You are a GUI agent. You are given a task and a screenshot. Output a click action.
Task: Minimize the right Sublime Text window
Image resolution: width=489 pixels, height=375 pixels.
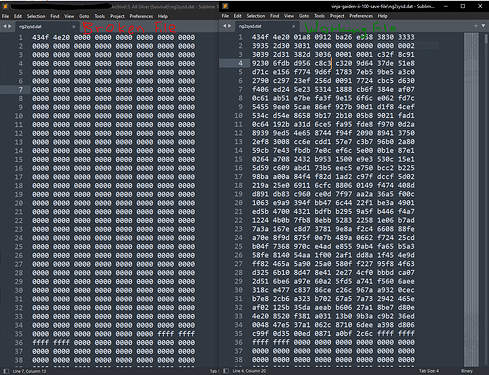(446, 6)
